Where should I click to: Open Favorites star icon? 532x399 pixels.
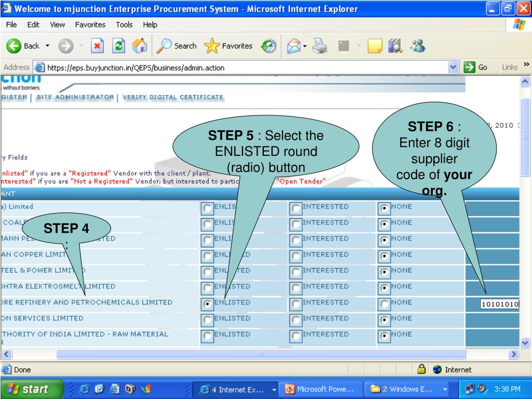click(x=212, y=46)
